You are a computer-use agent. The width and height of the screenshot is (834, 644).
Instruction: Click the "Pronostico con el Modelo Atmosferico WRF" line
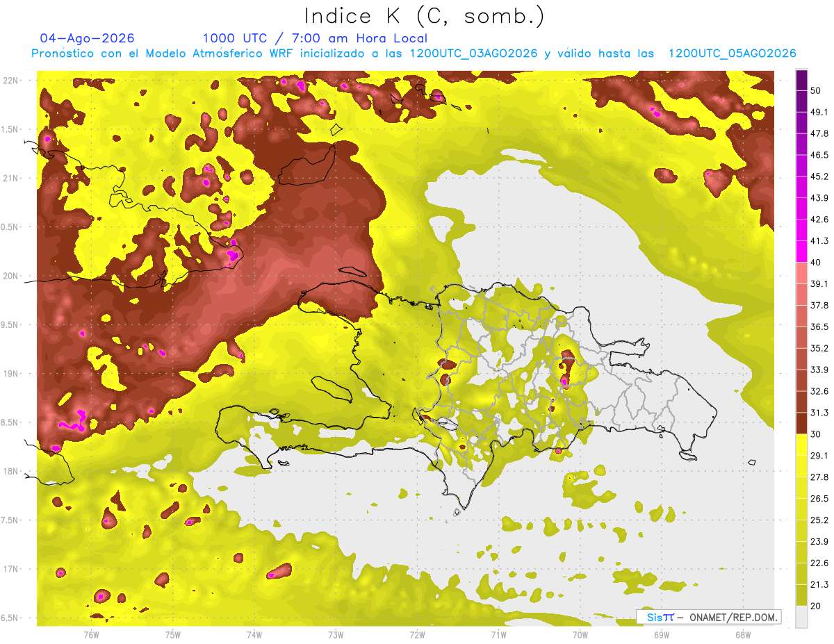414,53
